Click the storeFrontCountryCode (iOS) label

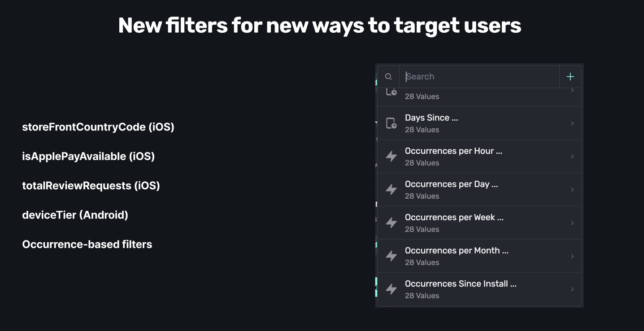[98, 127]
